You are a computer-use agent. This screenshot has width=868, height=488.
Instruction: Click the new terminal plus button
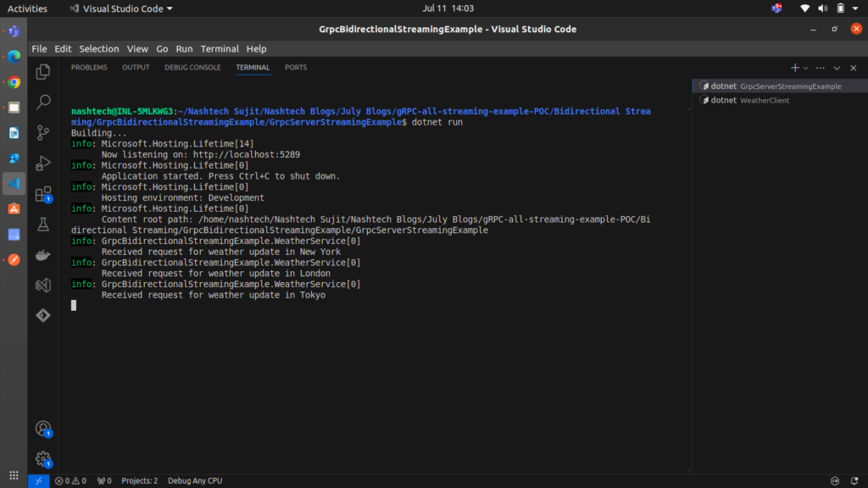[x=794, y=68]
